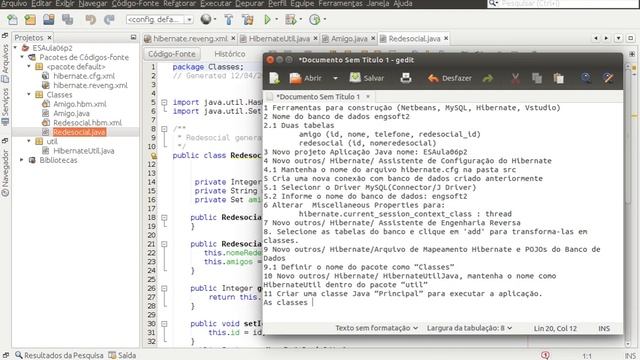Click the Debug Project icon
The height and width of the screenshot is (360, 640).
(291, 19)
